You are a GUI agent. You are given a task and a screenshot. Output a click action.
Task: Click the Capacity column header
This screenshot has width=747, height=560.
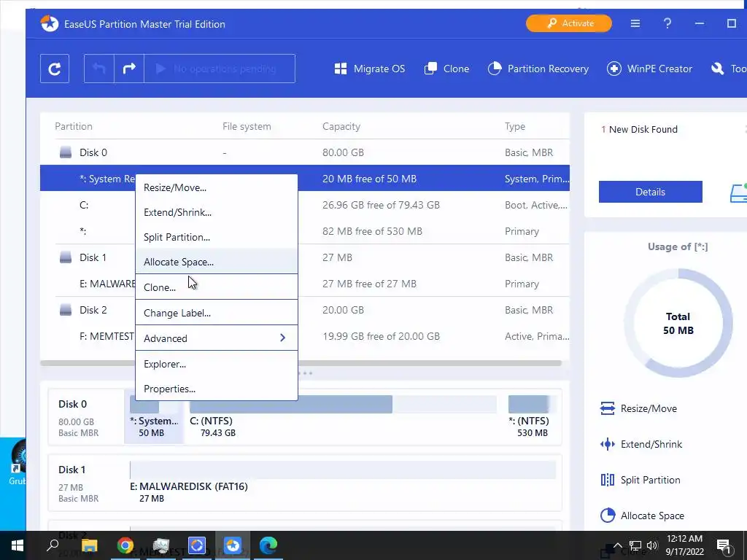341,126
